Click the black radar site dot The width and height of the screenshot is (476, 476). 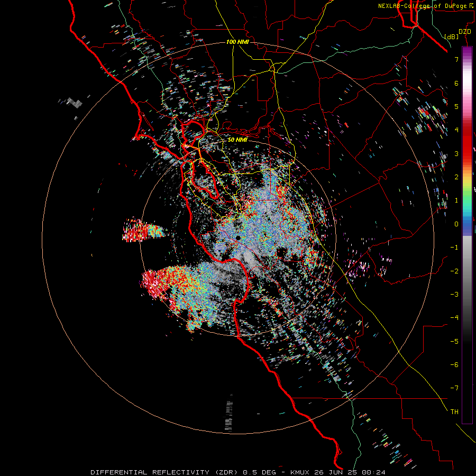pyautogui.click(x=239, y=238)
